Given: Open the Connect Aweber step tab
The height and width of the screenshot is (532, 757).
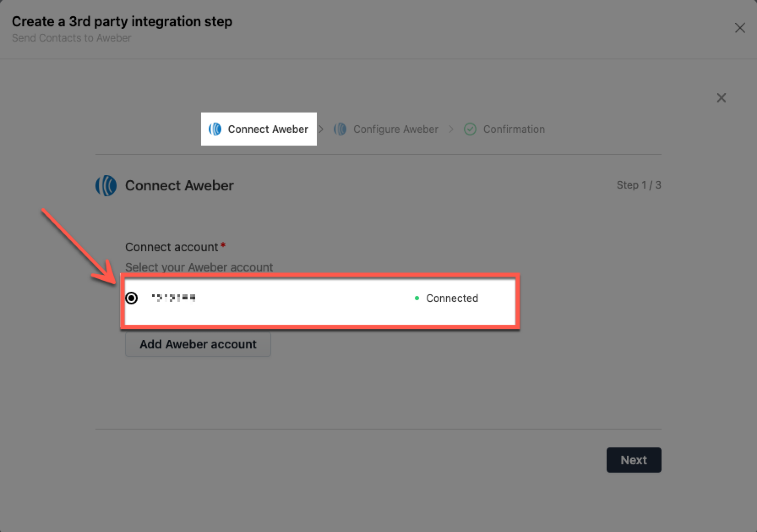Looking at the screenshot, I should (259, 129).
